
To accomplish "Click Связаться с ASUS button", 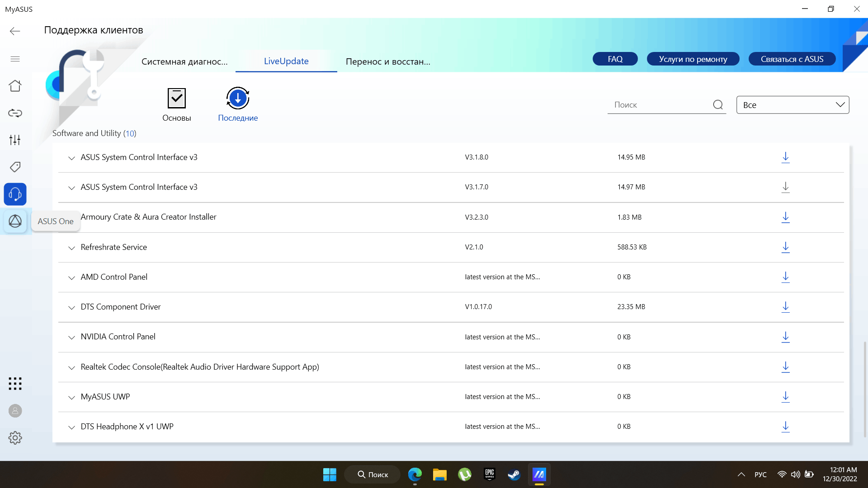I will (x=792, y=59).
